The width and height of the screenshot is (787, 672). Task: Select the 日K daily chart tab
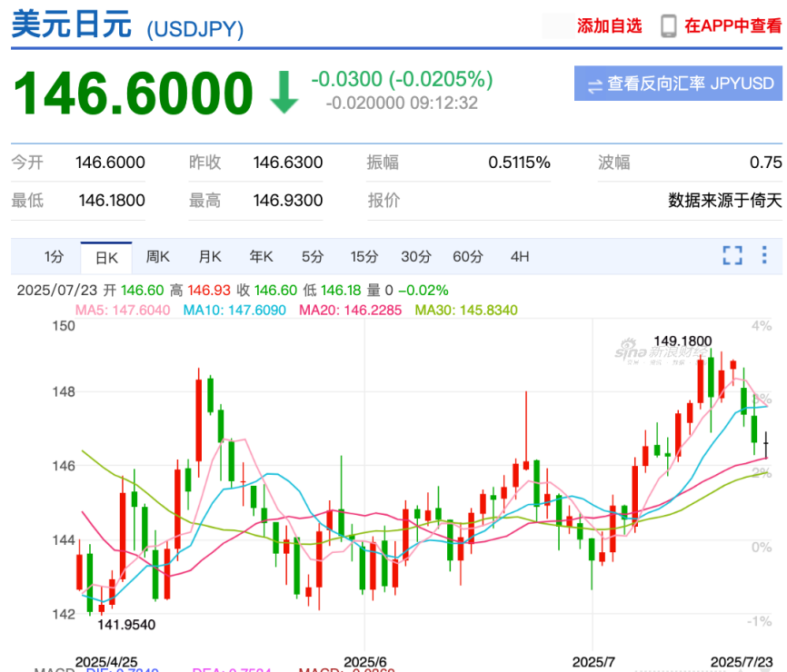(106, 257)
